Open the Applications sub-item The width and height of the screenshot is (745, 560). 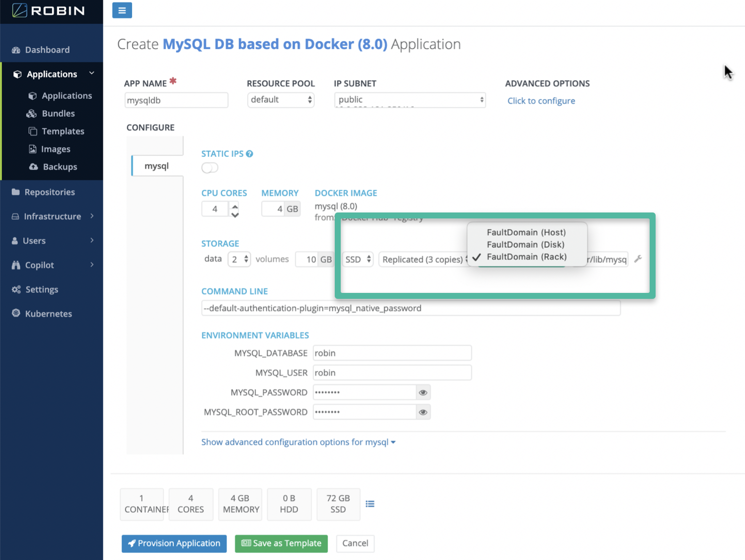(x=67, y=96)
